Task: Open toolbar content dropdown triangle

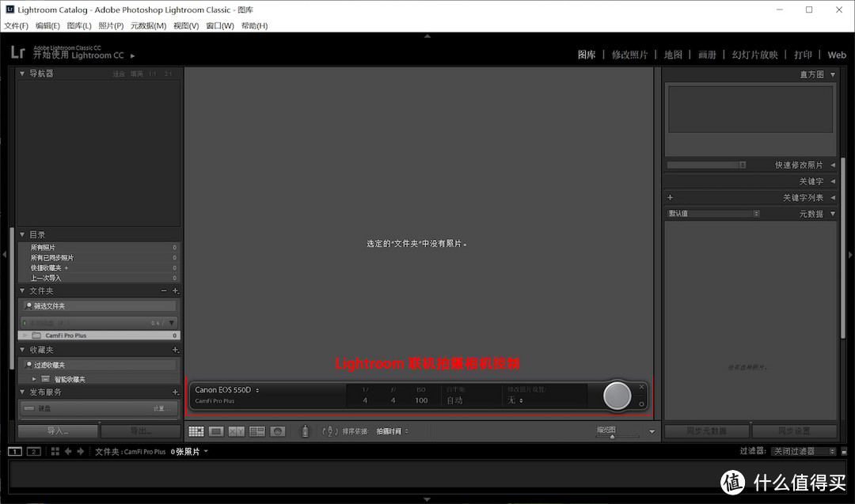Action: tap(652, 431)
